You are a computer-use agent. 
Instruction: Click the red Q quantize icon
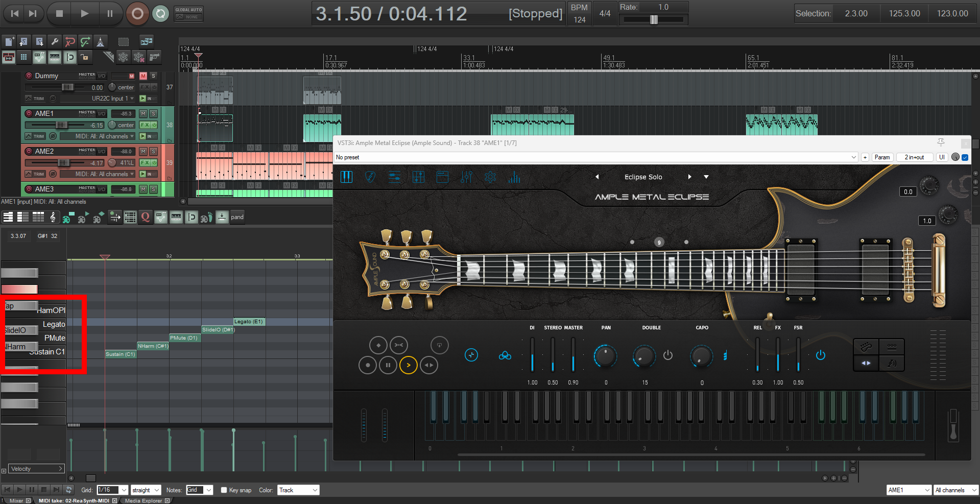click(146, 218)
